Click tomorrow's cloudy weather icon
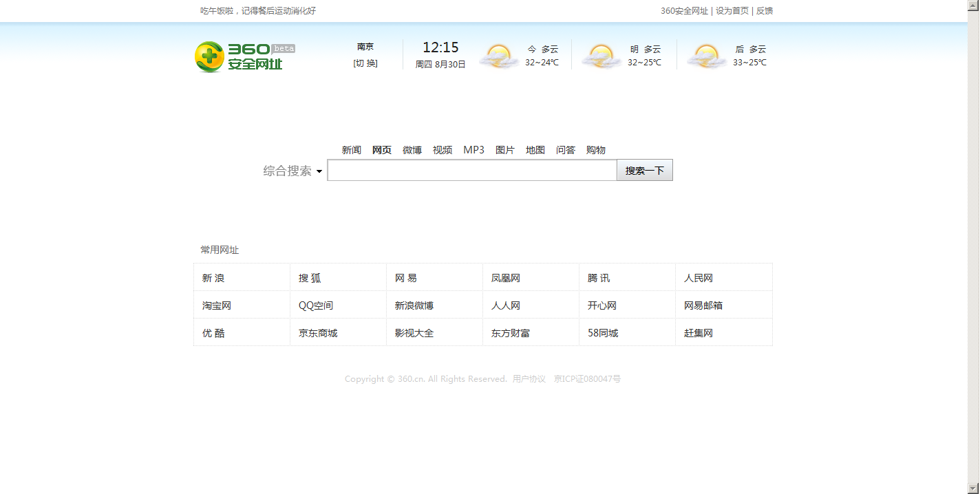 (601, 56)
